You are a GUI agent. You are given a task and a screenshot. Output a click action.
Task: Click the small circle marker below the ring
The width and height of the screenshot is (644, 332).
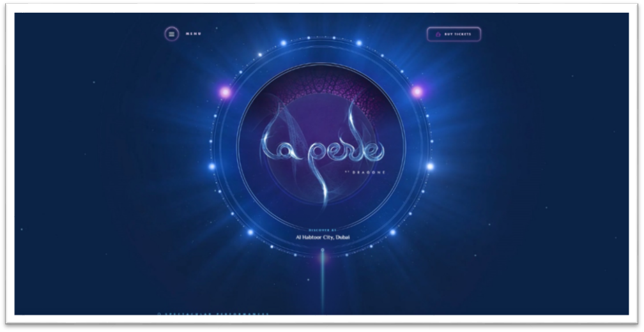323,250
